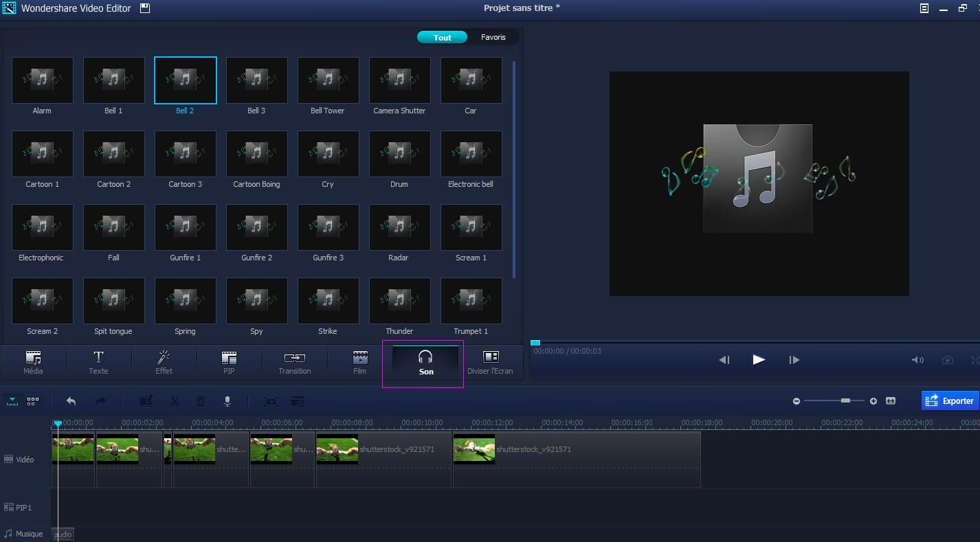Screen dimensions: 980x542
Task: Switch to the Effet tab
Action: coord(164,363)
